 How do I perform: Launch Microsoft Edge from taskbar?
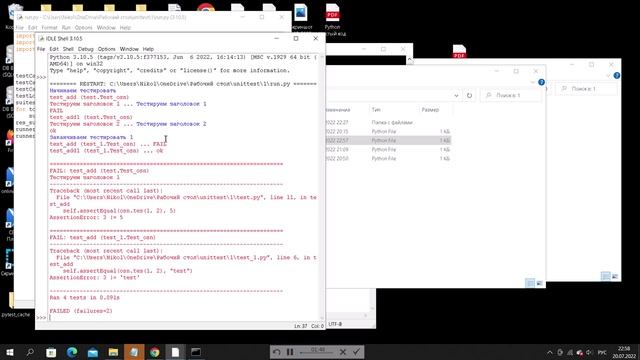coord(72,352)
